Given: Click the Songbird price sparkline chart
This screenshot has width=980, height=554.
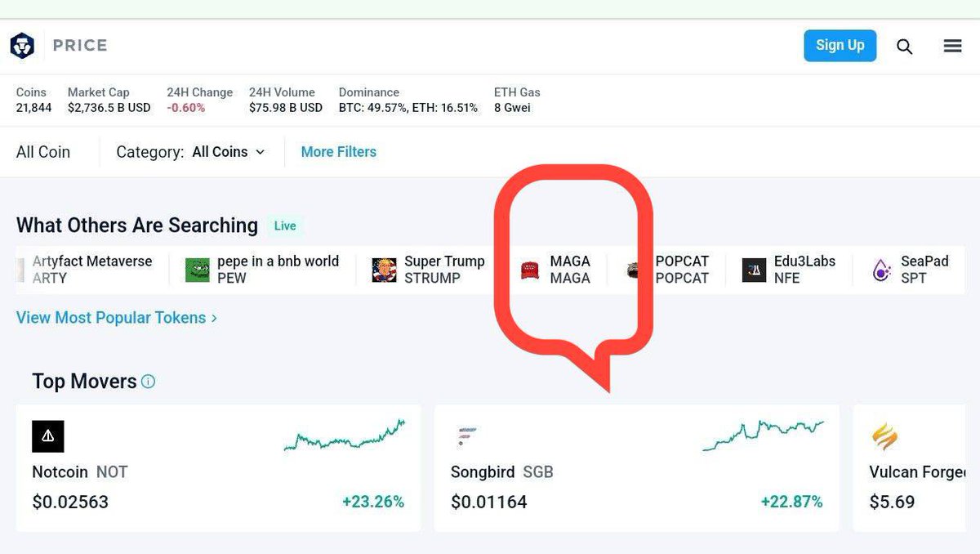Looking at the screenshot, I should pos(764,433).
